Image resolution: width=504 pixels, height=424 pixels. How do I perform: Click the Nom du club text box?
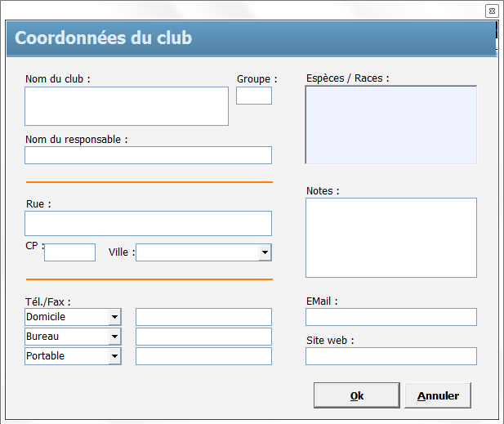(127, 106)
